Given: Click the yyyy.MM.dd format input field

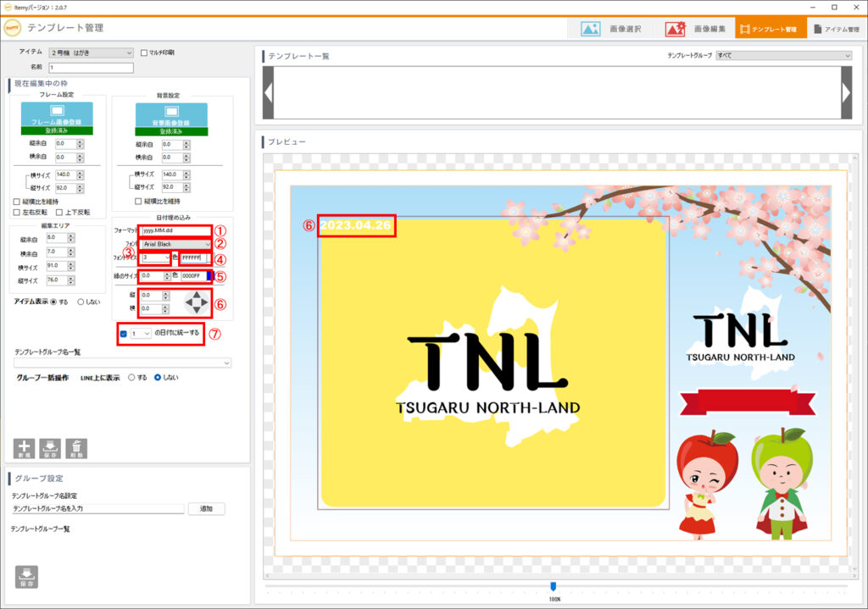Looking at the screenshot, I should pos(175,230).
